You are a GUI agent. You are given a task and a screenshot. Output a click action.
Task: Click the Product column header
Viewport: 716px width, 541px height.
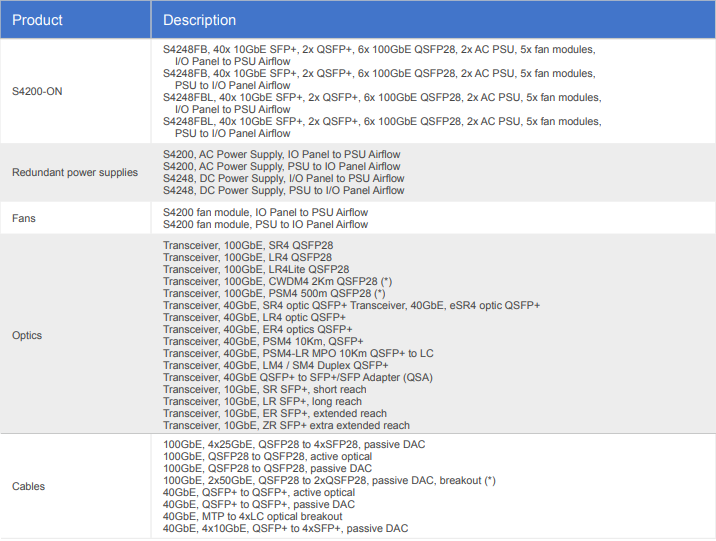pyautogui.click(x=37, y=20)
